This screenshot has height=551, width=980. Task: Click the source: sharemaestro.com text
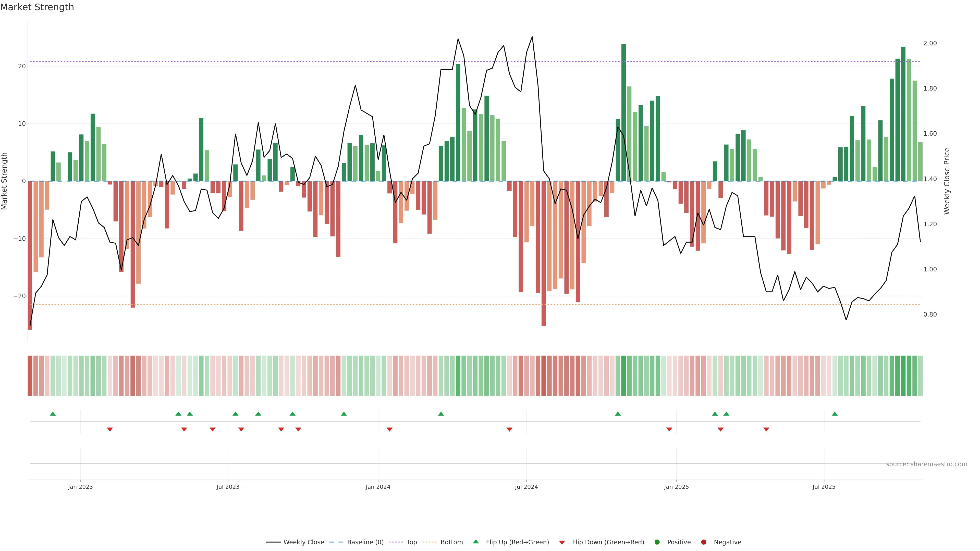click(926, 464)
